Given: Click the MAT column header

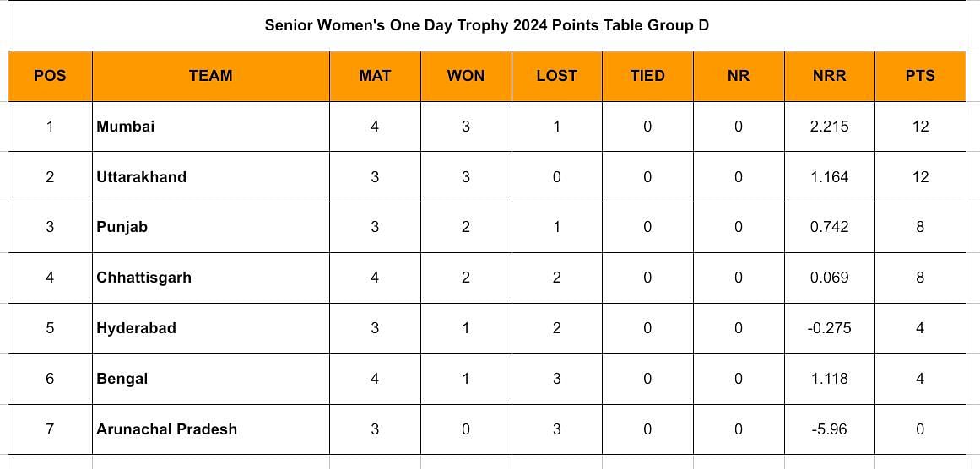Looking at the screenshot, I should tap(375, 76).
